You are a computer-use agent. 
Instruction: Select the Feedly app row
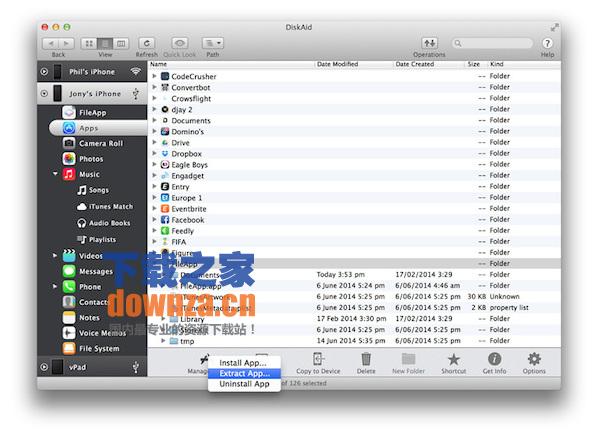(x=354, y=231)
